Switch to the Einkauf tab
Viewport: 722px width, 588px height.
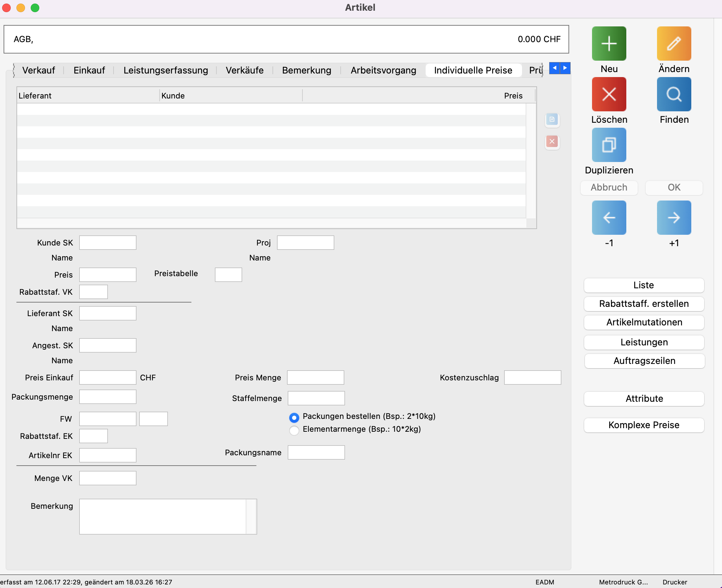[x=89, y=70]
